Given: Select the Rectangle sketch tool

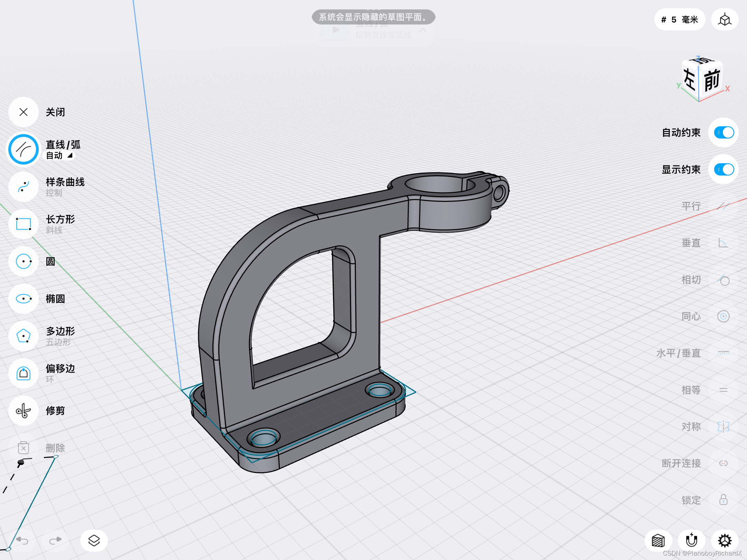Looking at the screenshot, I should pos(24,224).
